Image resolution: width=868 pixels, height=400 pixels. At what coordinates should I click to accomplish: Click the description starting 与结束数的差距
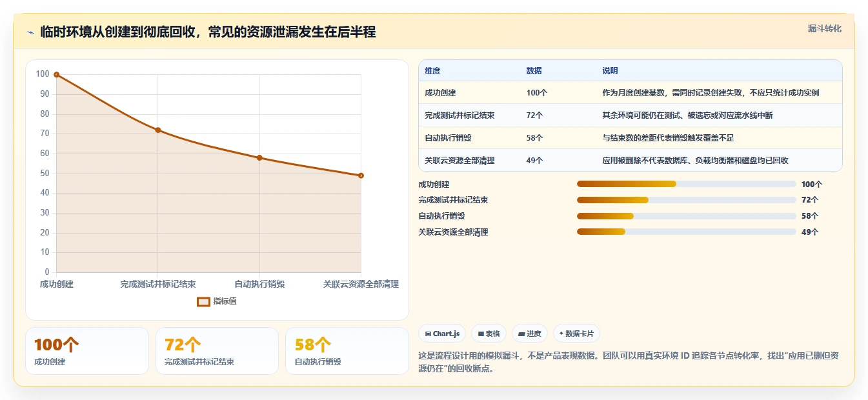point(668,138)
